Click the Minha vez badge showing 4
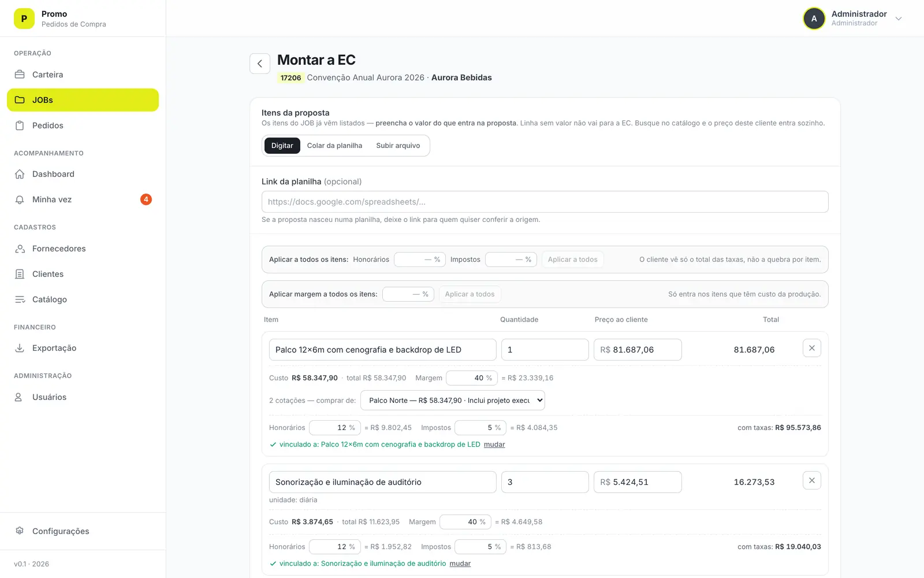This screenshot has width=924, height=578. (x=146, y=199)
